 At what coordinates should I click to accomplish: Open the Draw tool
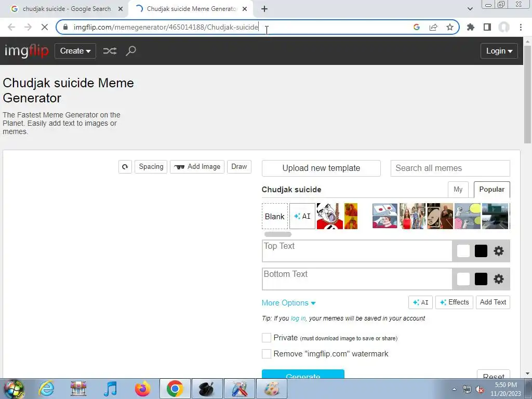point(239,167)
